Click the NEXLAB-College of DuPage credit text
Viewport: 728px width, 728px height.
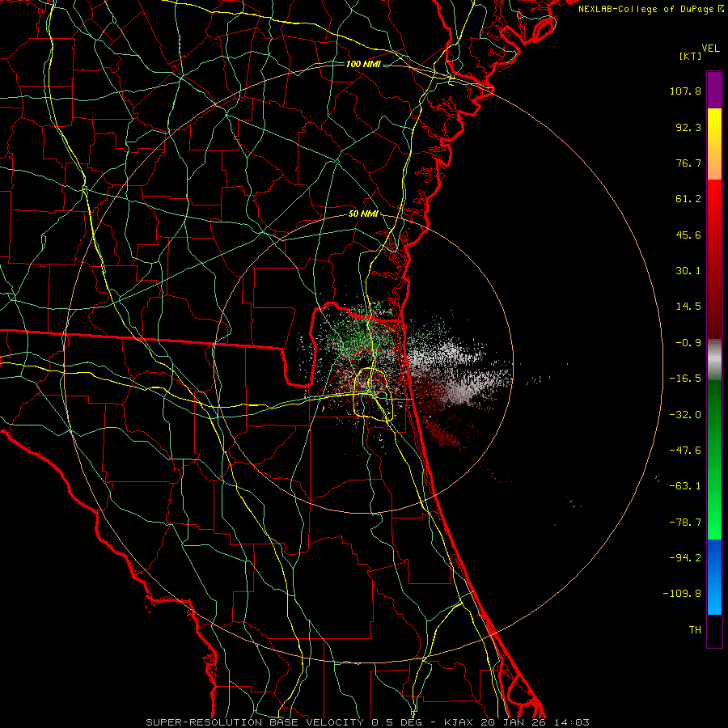(650, 9)
